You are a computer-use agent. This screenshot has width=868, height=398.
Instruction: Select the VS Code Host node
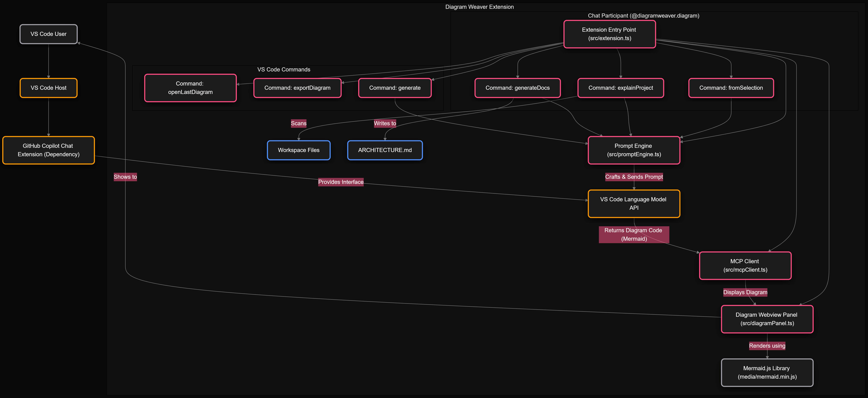tap(48, 88)
